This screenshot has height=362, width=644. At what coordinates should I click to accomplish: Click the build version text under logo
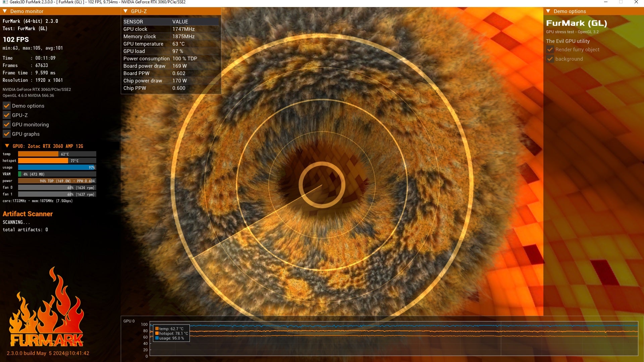point(48,353)
